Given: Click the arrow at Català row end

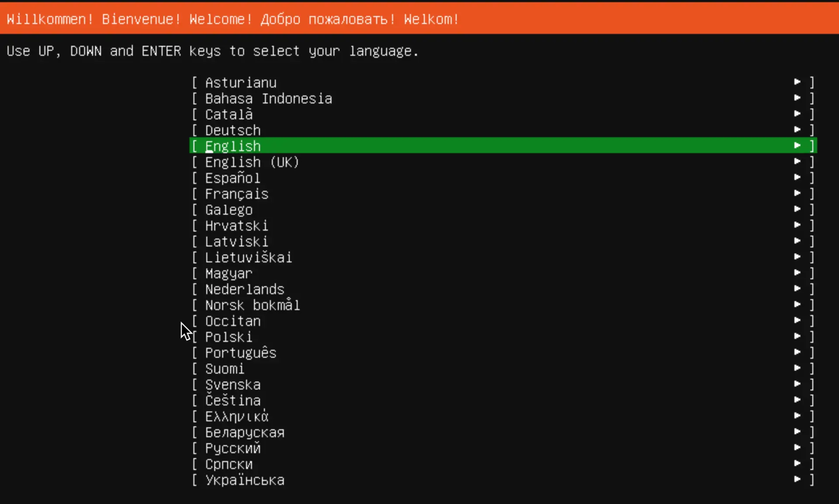Looking at the screenshot, I should tap(797, 114).
